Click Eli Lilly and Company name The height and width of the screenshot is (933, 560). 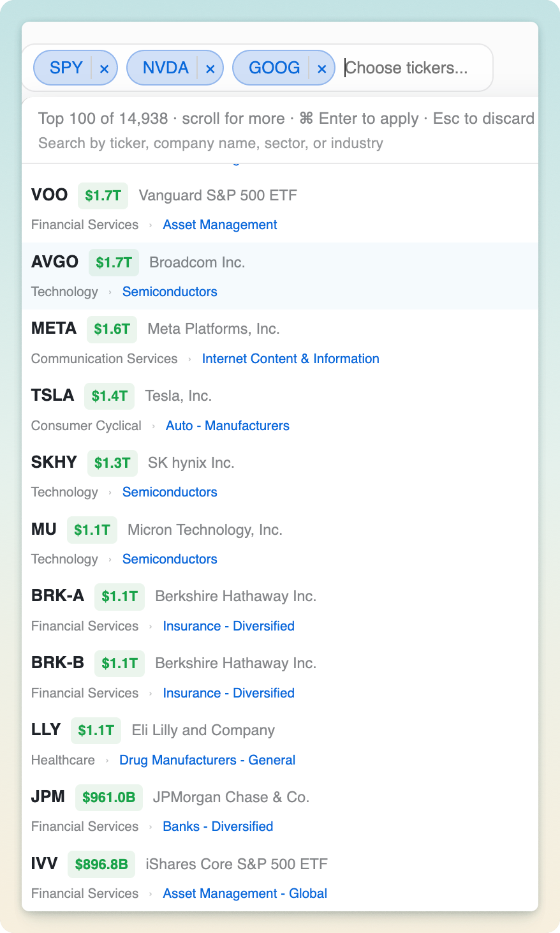(203, 730)
